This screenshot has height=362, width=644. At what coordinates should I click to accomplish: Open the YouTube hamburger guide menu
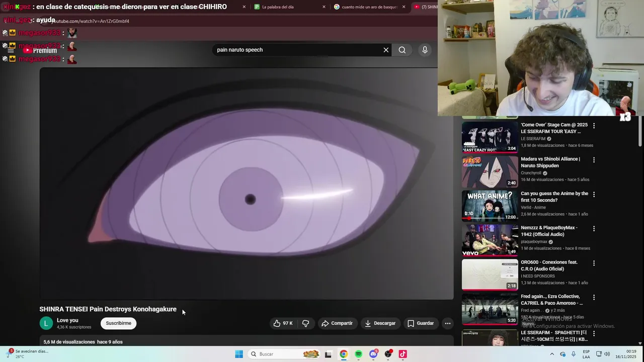tap(11, 50)
